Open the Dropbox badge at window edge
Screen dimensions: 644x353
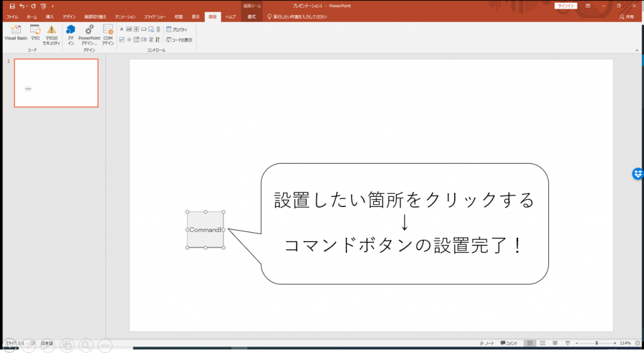638,174
